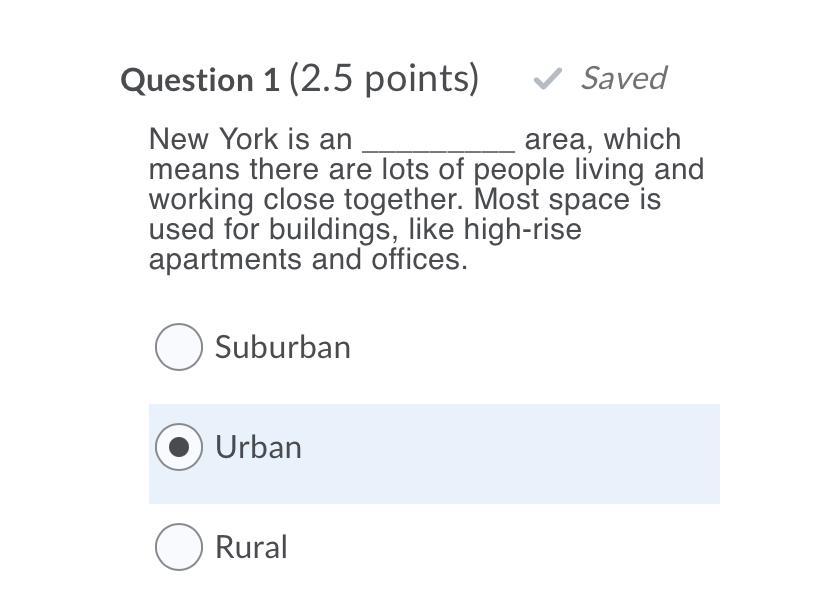Click the phrase people living and
Viewport: 828px width, 594px height.
[x=588, y=169]
